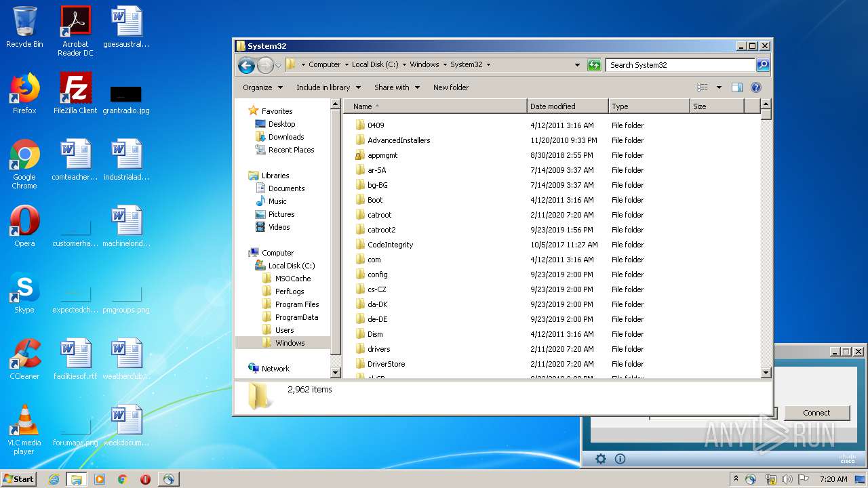Select catroot2 folder
The image size is (868, 488).
pyautogui.click(x=381, y=230)
